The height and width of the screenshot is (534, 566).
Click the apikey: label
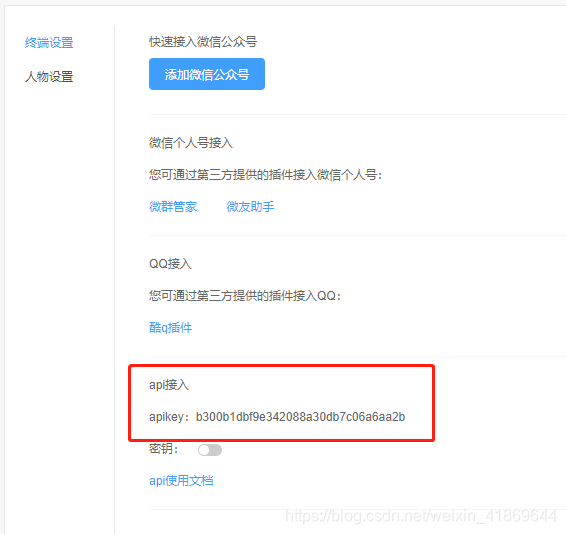coord(169,417)
